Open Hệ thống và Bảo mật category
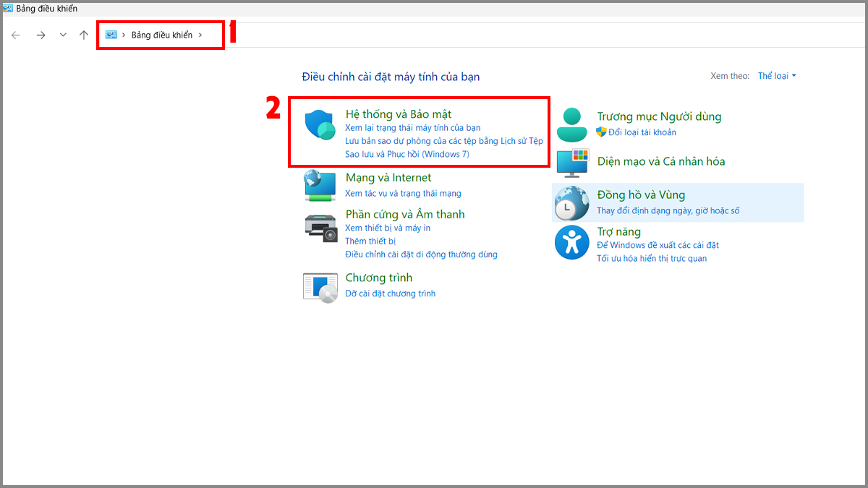 (x=399, y=114)
